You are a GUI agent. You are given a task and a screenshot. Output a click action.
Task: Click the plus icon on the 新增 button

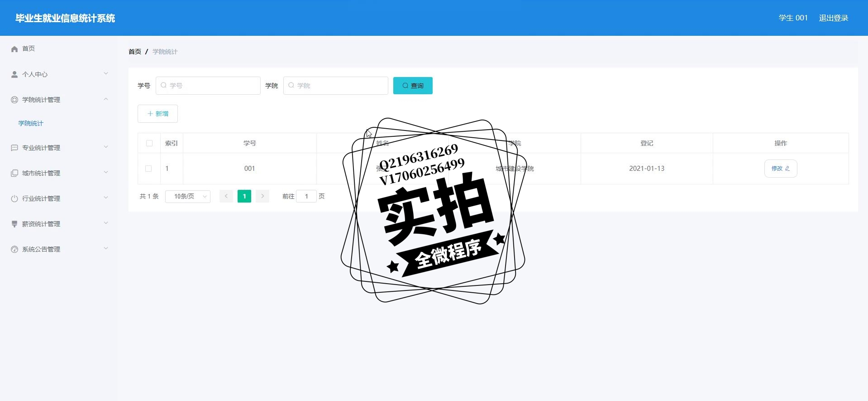tap(150, 114)
